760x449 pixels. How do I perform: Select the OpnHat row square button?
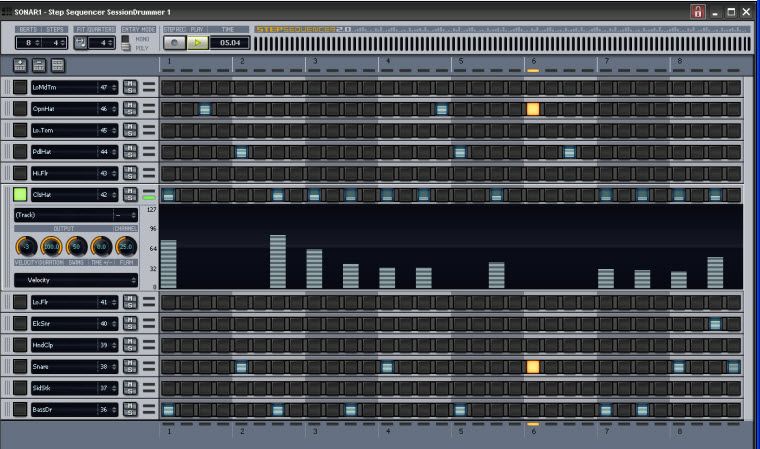tap(20, 109)
